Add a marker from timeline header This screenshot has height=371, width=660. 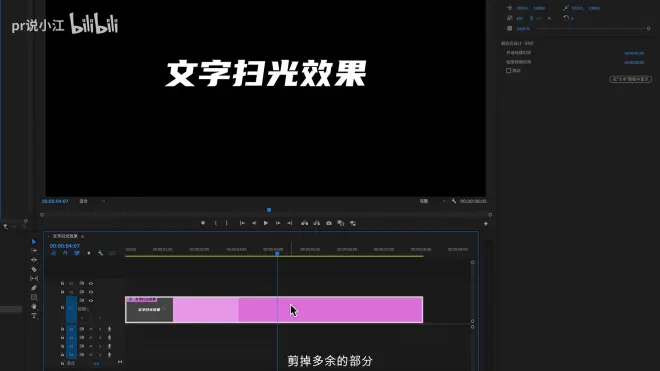(88, 253)
